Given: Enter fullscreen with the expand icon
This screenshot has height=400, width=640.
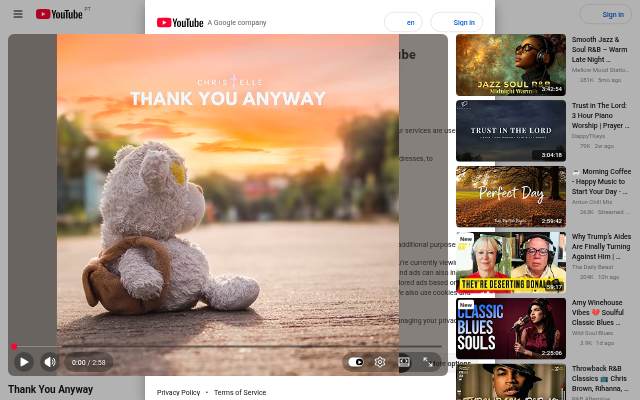Looking at the screenshot, I should coord(428,362).
